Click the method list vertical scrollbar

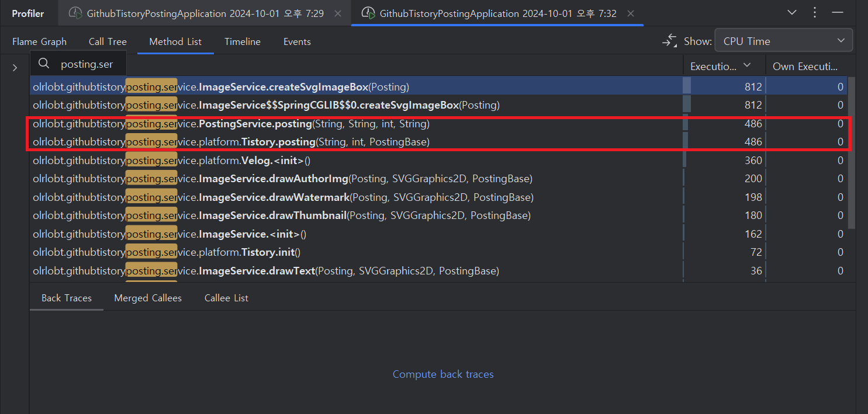[852, 152]
